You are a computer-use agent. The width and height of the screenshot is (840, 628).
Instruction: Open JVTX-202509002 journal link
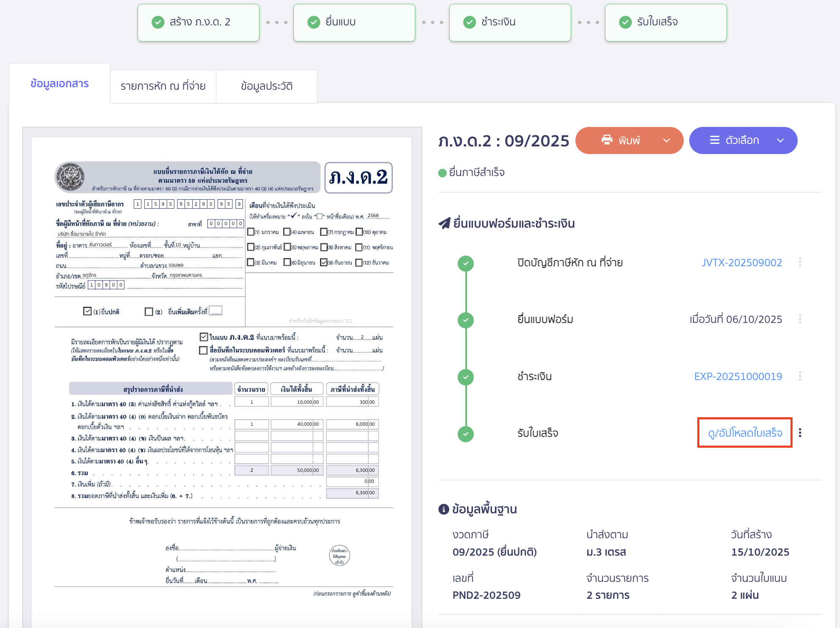742,262
